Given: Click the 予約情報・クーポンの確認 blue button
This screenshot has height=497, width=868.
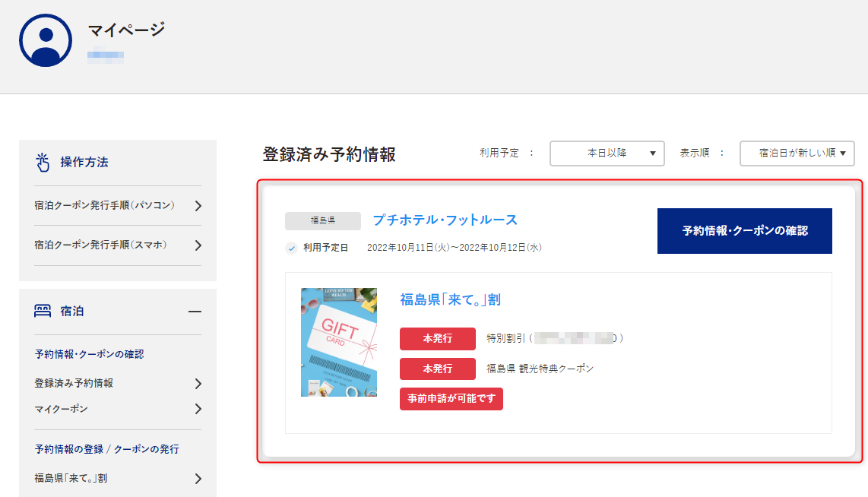Looking at the screenshot, I should click(x=745, y=231).
